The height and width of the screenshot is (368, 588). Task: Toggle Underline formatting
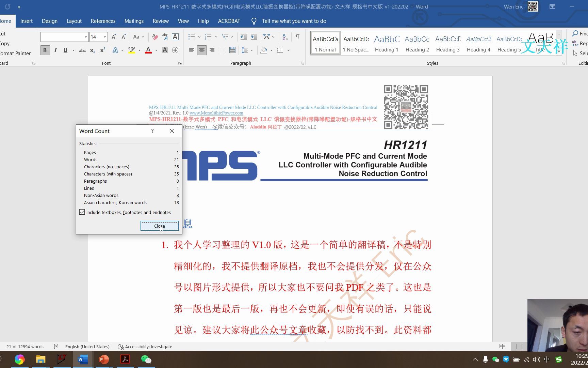point(65,50)
